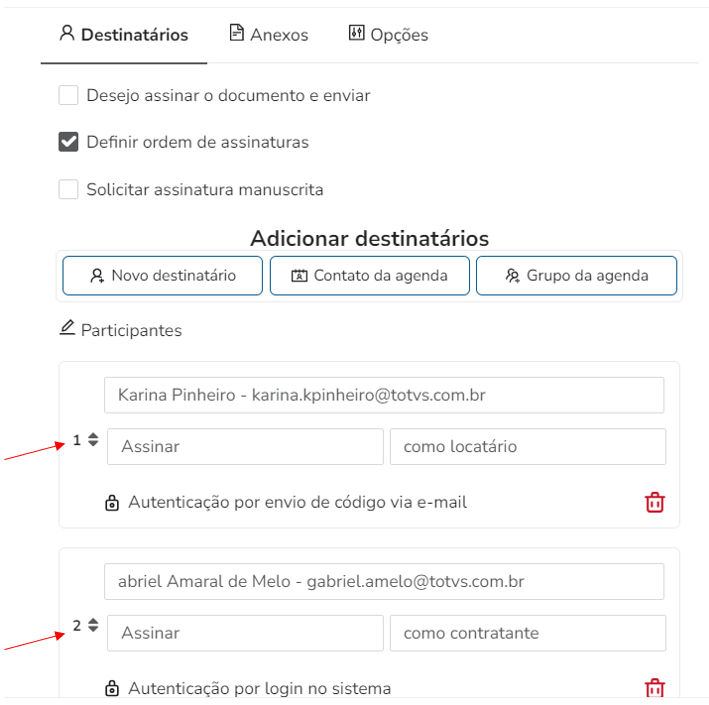Click the Novo destinatário button
709x705 pixels.
tap(163, 276)
